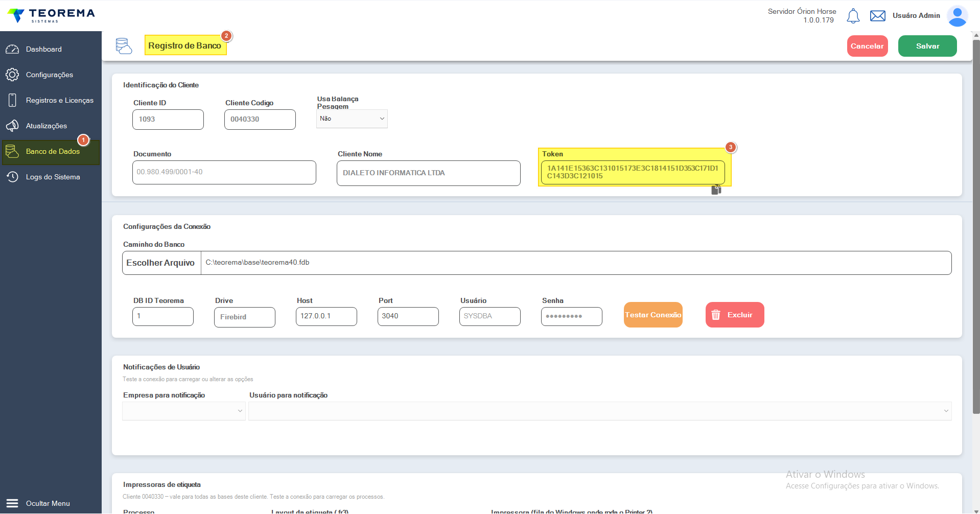
Task: Click the user avatar icon
Action: [957, 16]
